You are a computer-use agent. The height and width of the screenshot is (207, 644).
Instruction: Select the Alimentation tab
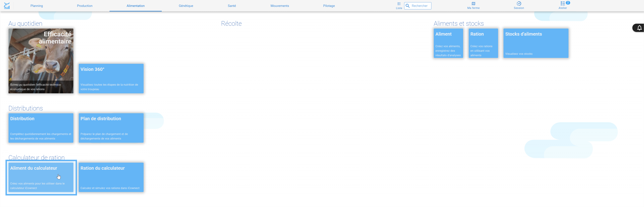136,6
